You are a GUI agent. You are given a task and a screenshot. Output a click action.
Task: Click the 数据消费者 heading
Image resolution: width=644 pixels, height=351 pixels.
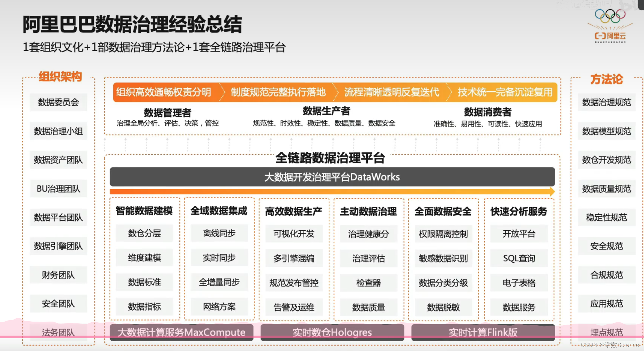[488, 112]
